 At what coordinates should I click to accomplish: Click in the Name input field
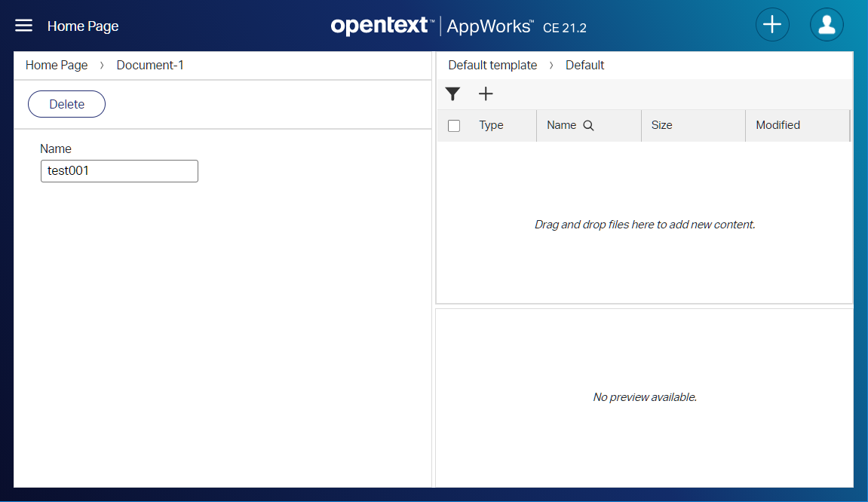point(119,171)
